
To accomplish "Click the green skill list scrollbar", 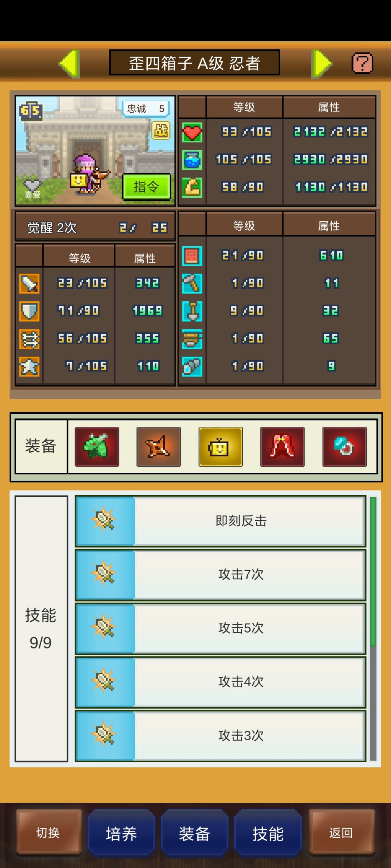I will (x=373, y=572).
